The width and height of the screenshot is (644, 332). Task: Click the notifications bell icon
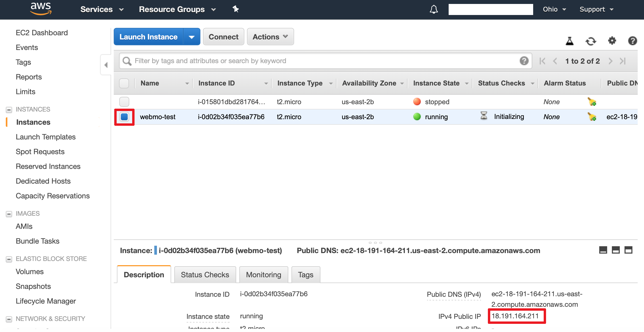[434, 9]
